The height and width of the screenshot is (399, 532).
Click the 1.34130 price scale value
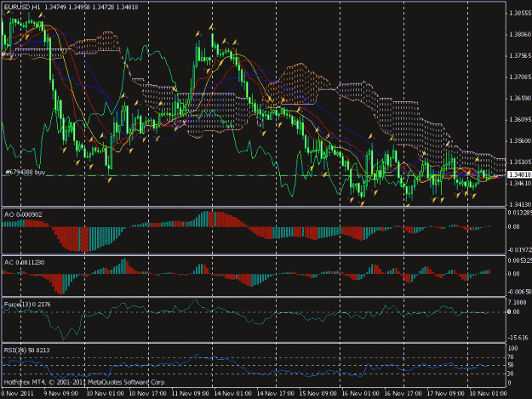coord(520,204)
